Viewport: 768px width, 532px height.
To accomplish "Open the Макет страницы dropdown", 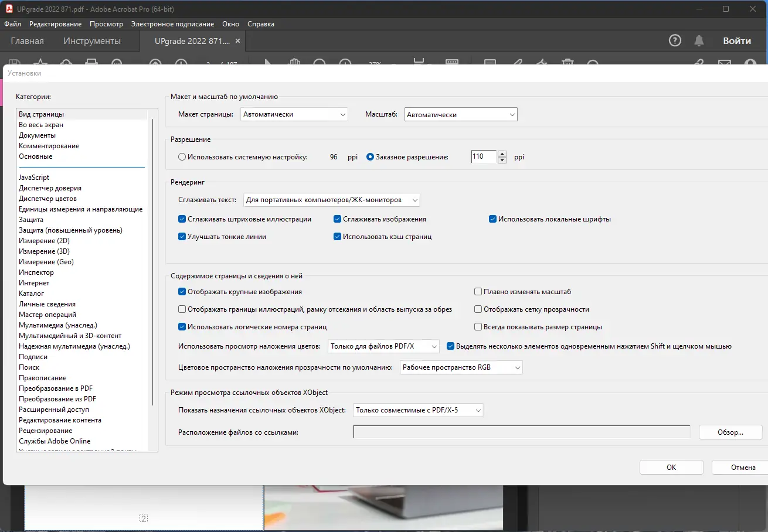I will click(x=294, y=115).
